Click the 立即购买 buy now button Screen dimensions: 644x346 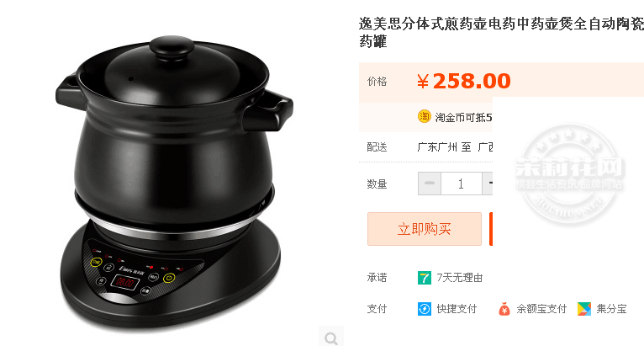tap(425, 229)
